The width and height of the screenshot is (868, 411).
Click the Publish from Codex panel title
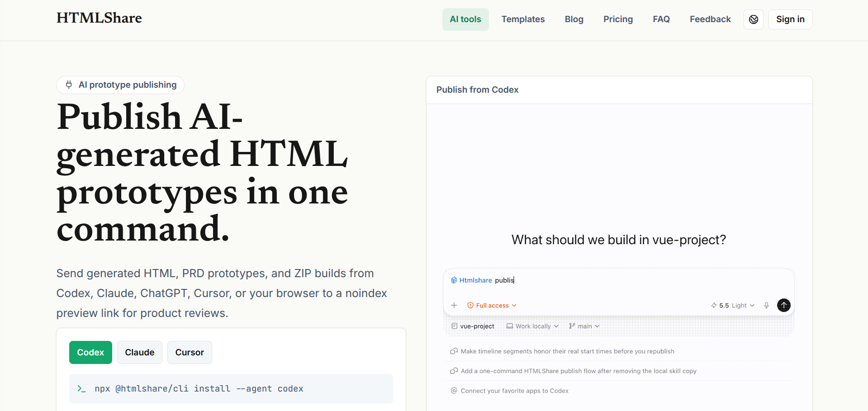coord(477,90)
